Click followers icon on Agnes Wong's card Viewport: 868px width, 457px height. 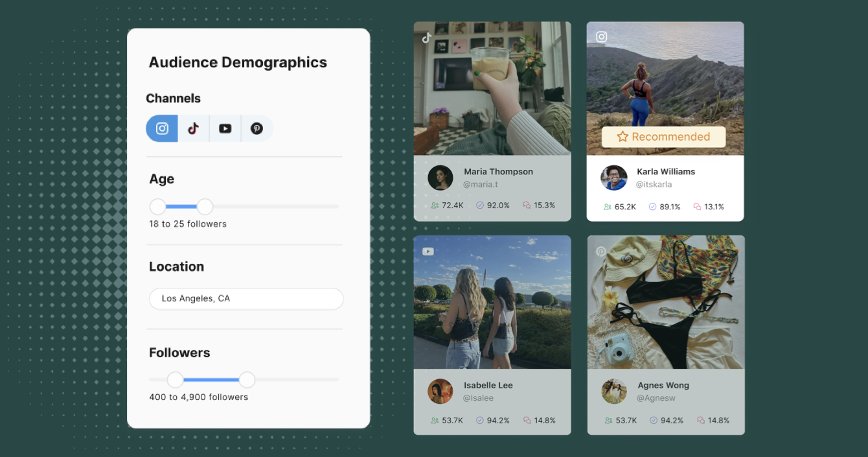[x=608, y=421]
